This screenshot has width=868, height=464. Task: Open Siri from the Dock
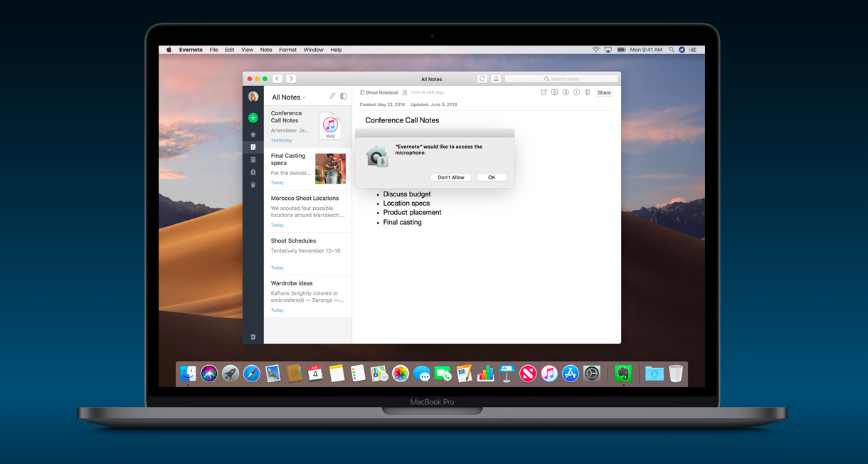tap(209, 373)
